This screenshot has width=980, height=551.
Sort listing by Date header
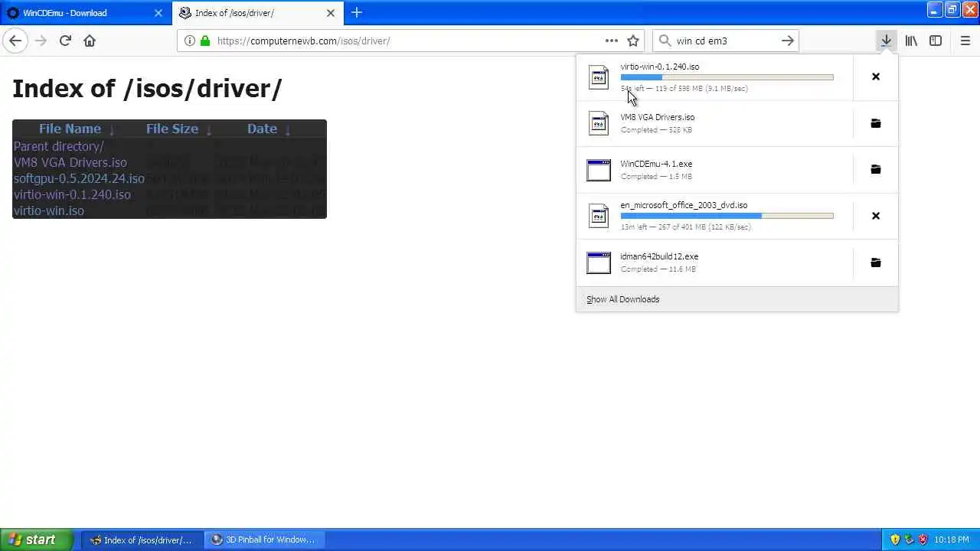pyautogui.click(x=262, y=129)
